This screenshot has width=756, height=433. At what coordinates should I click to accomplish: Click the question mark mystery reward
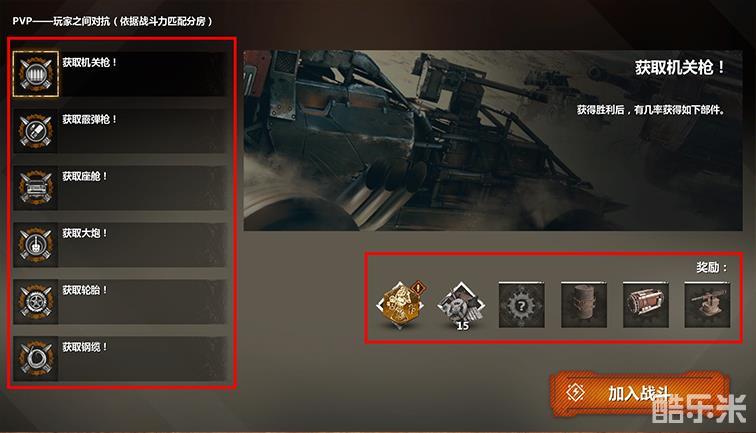point(521,305)
